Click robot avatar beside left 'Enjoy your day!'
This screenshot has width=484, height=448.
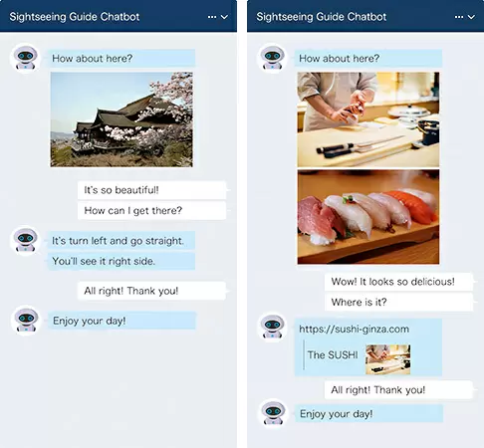point(26,321)
